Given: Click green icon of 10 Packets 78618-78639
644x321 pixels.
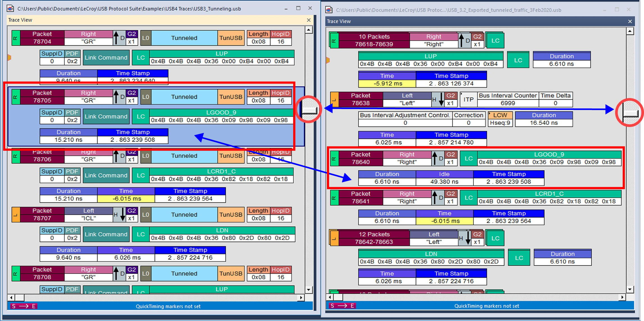Looking at the screenshot, I should coord(334,40).
